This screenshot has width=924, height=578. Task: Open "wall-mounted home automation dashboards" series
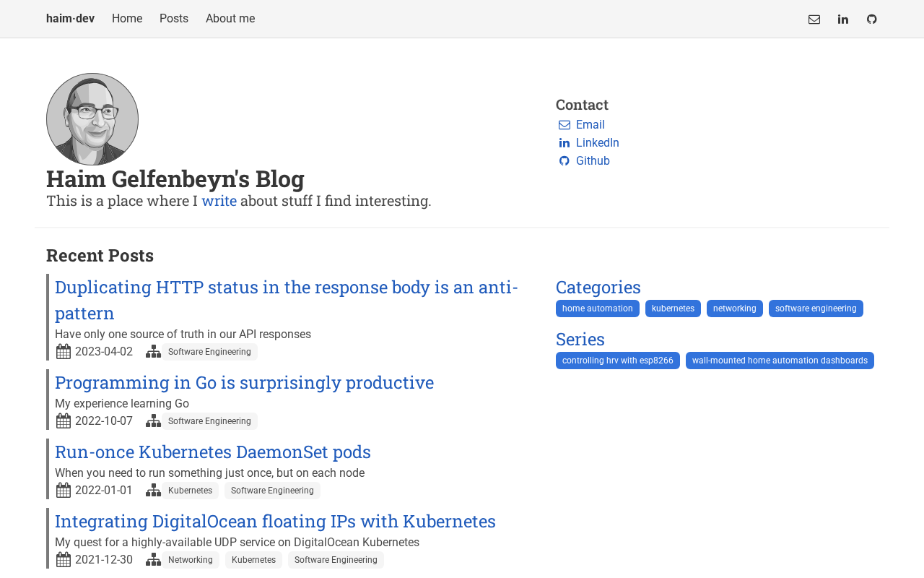[x=780, y=361]
